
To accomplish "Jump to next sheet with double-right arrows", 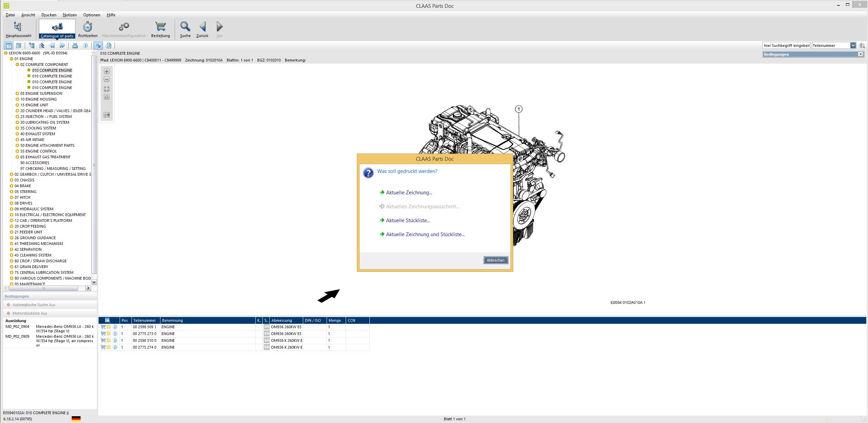I will 62,46.
